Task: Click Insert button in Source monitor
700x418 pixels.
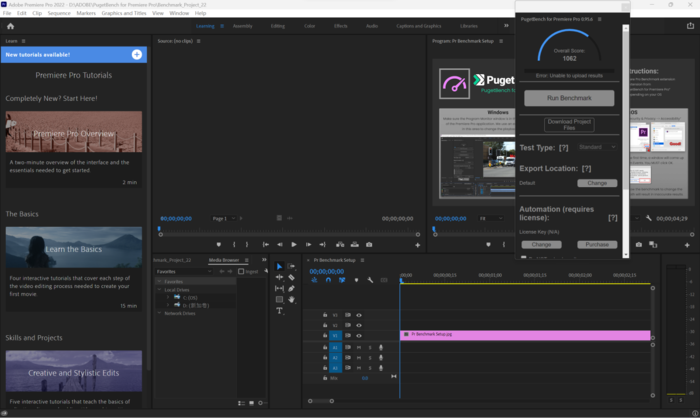Action: pos(340,245)
